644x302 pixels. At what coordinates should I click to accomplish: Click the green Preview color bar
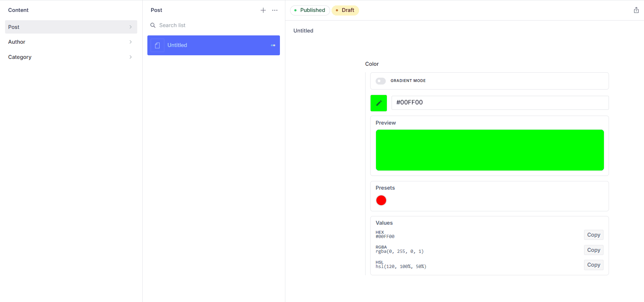(x=490, y=150)
